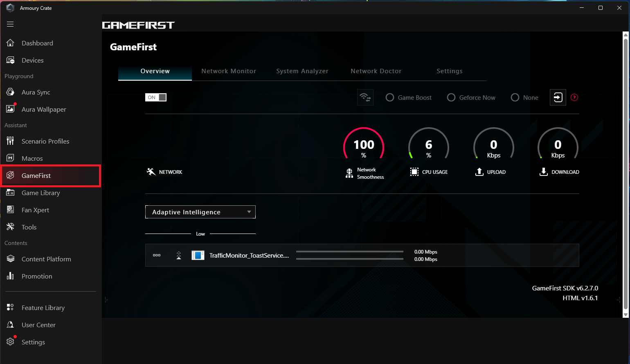Screen dimensions: 630x364
Task: Click the Macros icon
Action: [10, 158]
